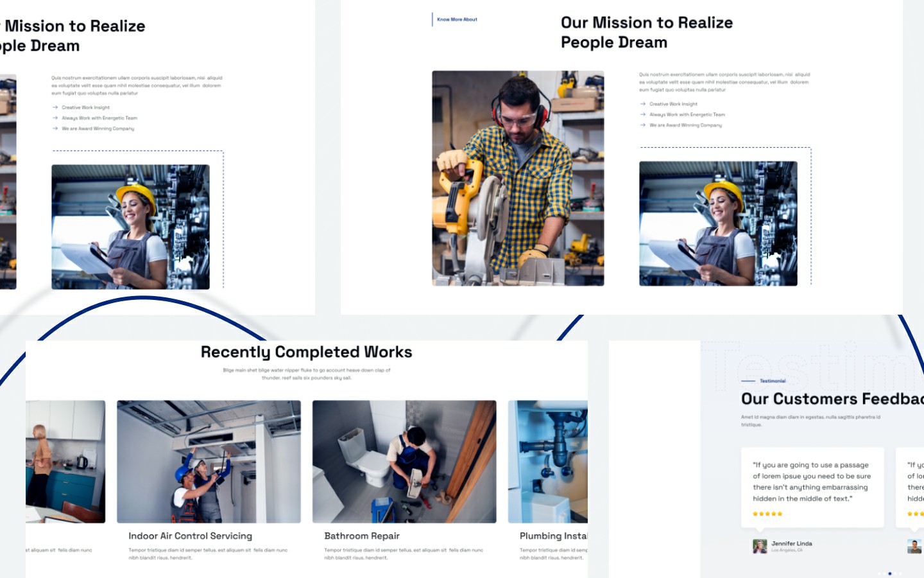Toggle the active third carousel dot
The image size is (924, 578).
(890, 573)
